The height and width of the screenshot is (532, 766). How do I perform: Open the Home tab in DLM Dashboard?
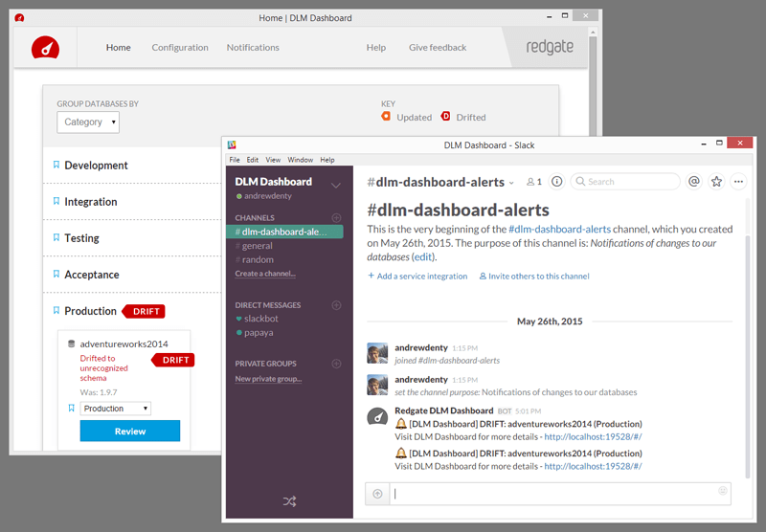[x=118, y=47]
